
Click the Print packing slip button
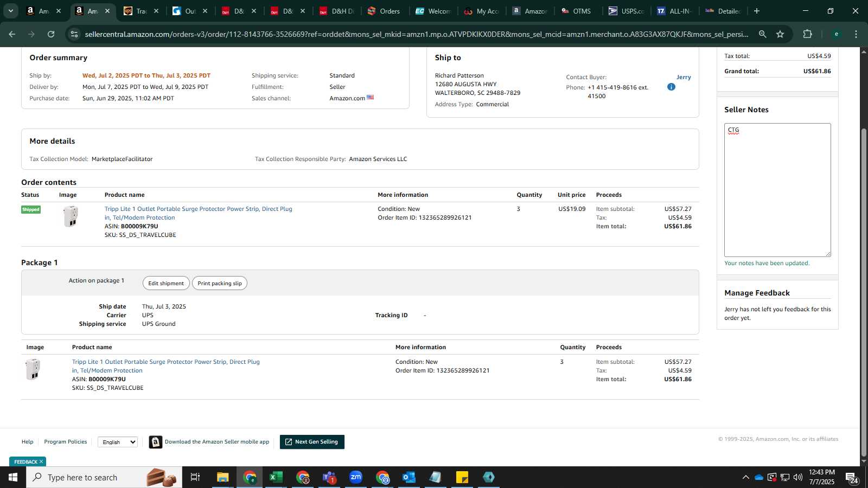220,283
